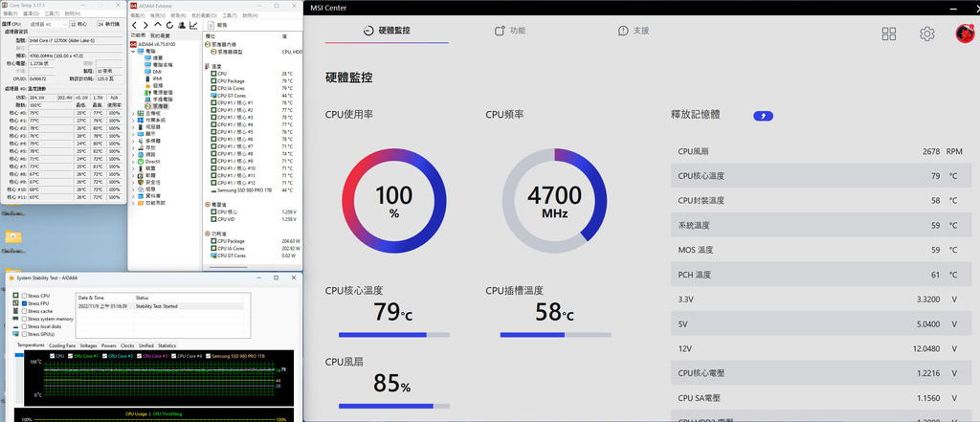Expand the 軟體 node in AIDA64 tree

133,175
